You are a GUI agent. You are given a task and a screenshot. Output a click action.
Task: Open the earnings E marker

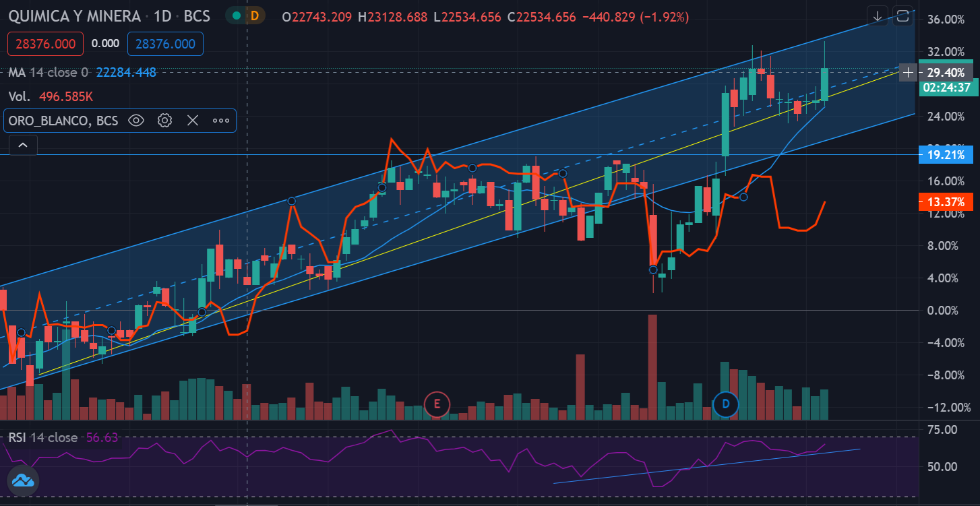point(437,404)
